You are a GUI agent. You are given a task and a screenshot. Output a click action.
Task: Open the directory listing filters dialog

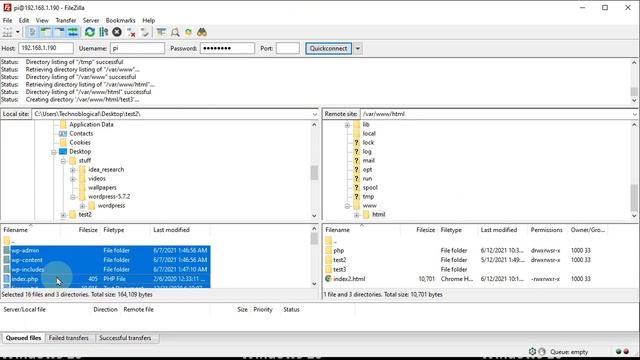click(161, 32)
